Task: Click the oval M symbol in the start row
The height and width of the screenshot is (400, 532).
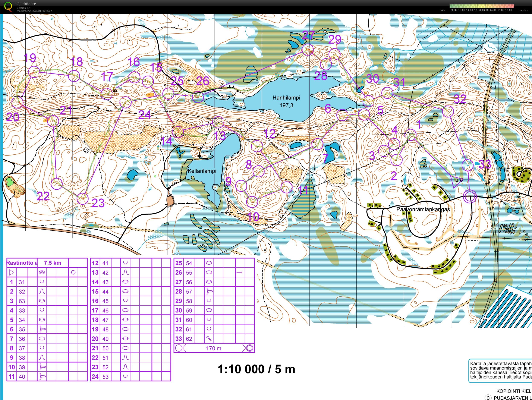Action: pyautogui.click(x=42, y=272)
